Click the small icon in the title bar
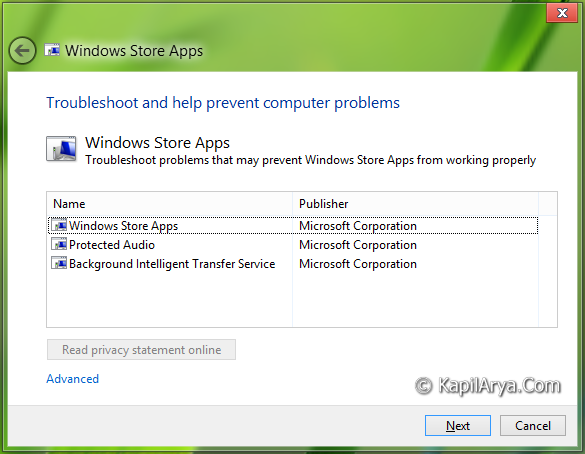 [52, 50]
